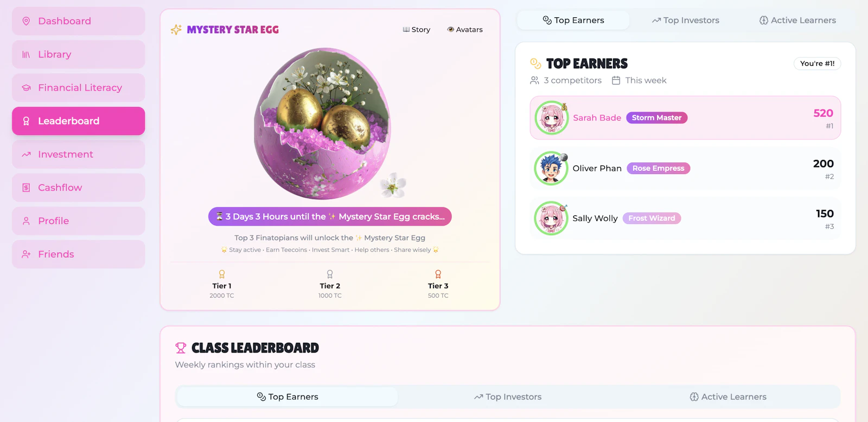Image resolution: width=868 pixels, height=422 pixels.
Task: Click the Mystery Star Egg sparkle icon
Action: (x=176, y=29)
